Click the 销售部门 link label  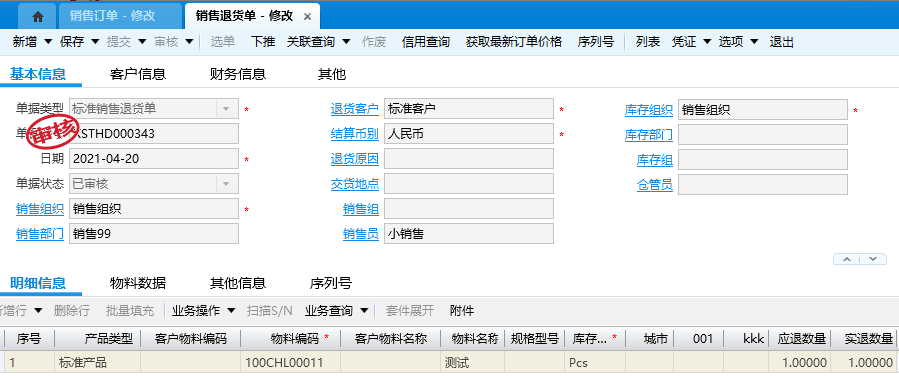[x=40, y=234]
